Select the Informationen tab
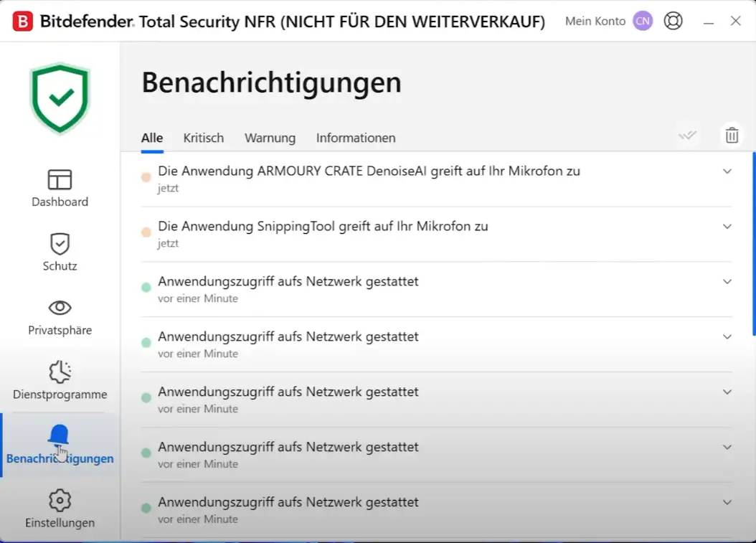The image size is (756, 543). (x=356, y=138)
